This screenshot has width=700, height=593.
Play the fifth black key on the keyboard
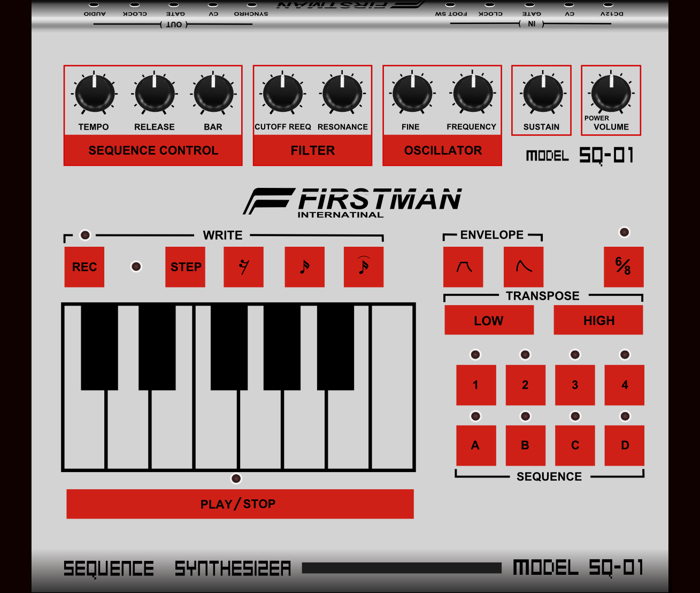click(x=336, y=347)
